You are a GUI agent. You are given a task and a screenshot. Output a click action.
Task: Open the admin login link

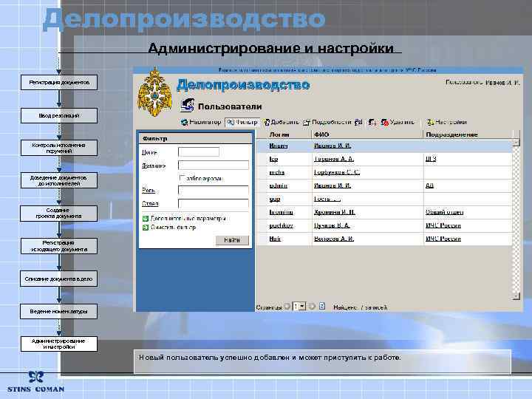(279, 185)
